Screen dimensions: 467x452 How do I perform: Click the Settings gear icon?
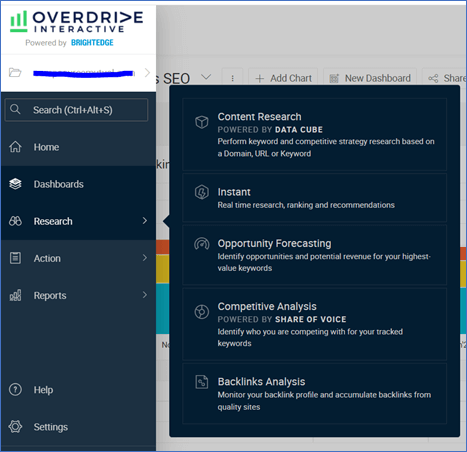click(x=15, y=426)
